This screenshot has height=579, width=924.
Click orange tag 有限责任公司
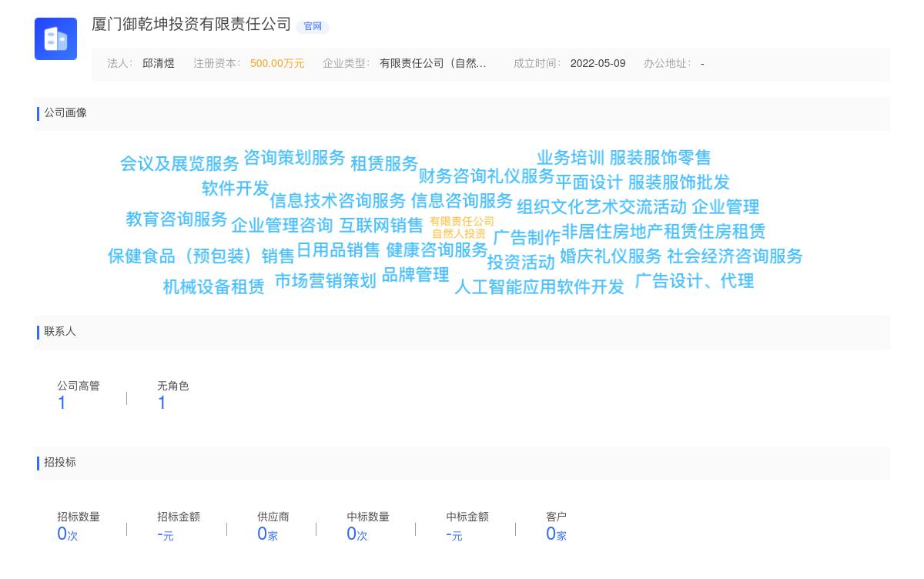point(462,222)
